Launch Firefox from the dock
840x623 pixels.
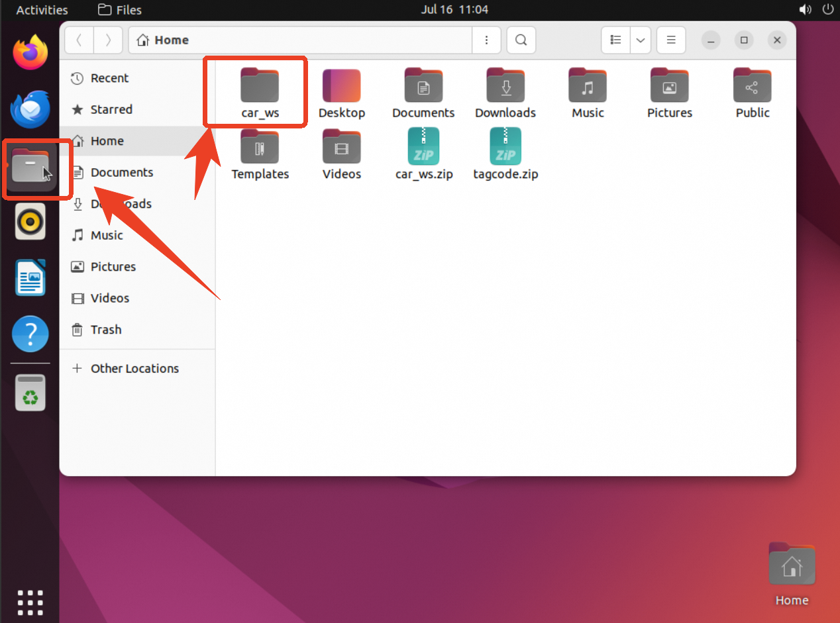(30, 52)
